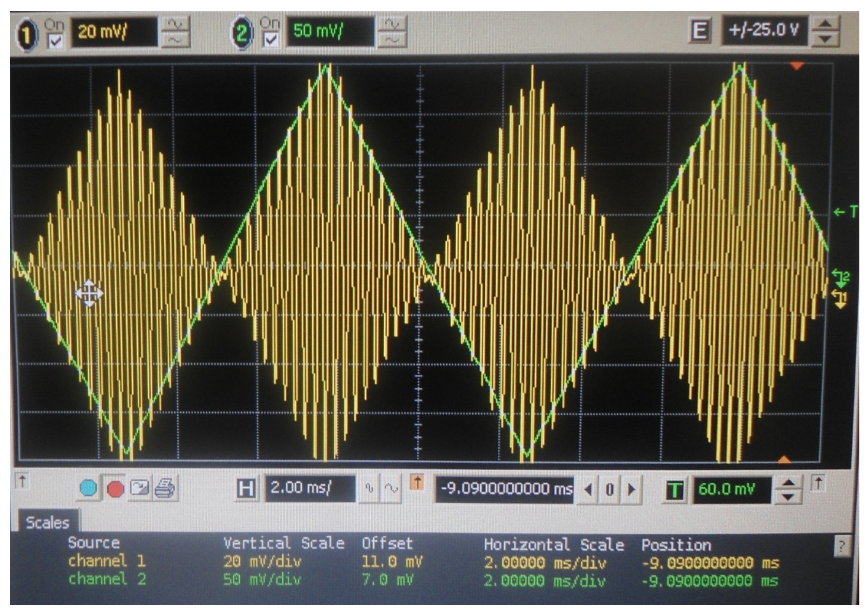Click the printer icon

point(165,488)
